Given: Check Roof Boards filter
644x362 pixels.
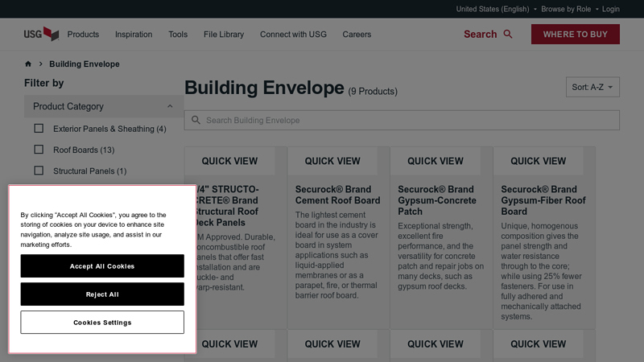Looking at the screenshot, I should [x=39, y=150].
